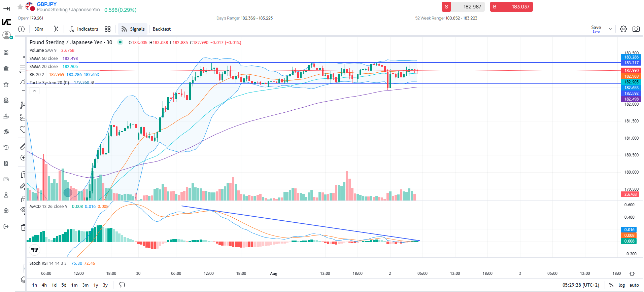The height and width of the screenshot is (292, 644).
Task: Select the 1d time range
Action: coord(54,285)
